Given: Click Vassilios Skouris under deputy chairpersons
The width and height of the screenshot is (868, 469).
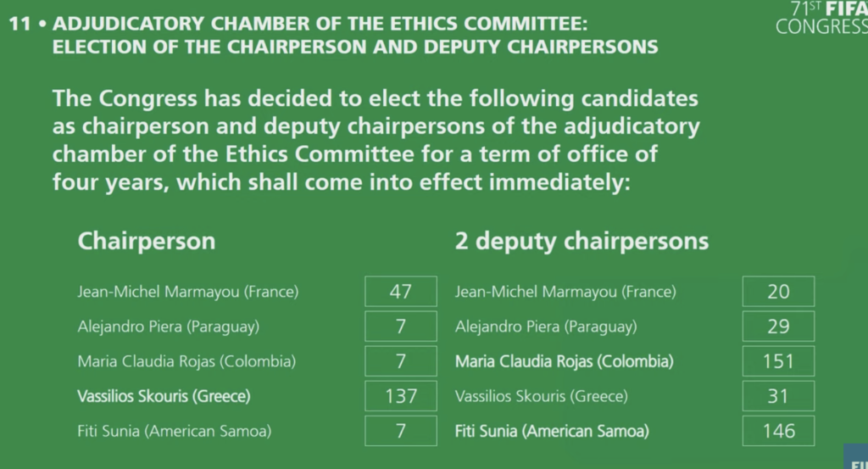Looking at the screenshot, I should click(x=542, y=396).
